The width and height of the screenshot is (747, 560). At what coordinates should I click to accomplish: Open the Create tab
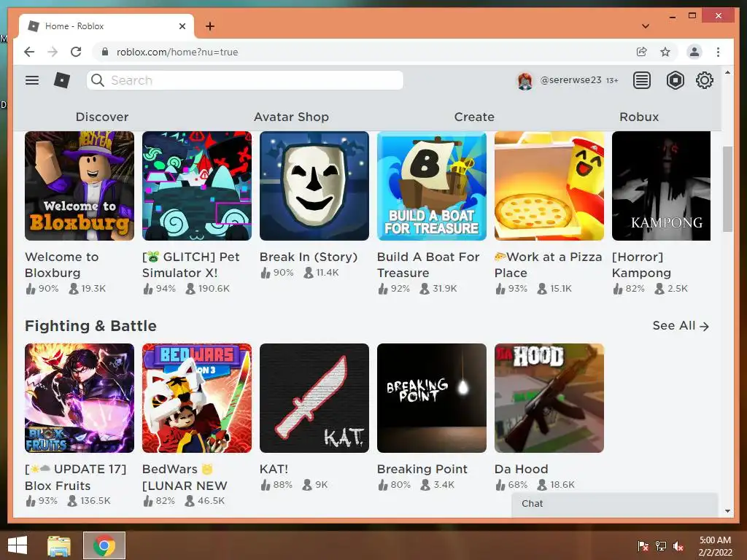coord(474,117)
